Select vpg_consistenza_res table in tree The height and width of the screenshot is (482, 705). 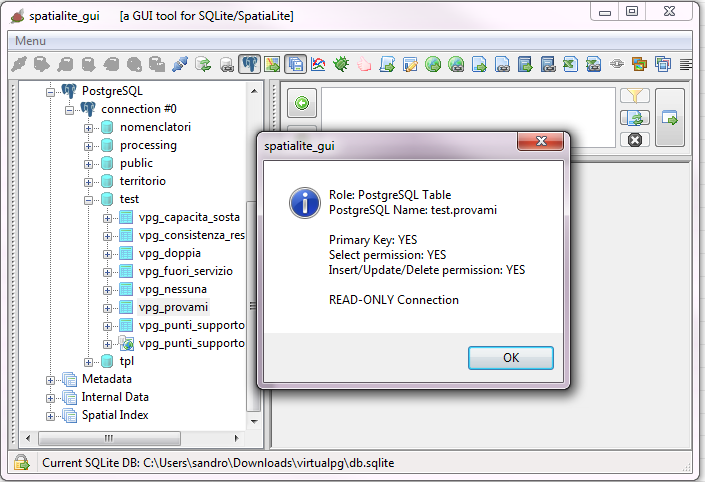(x=192, y=235)
